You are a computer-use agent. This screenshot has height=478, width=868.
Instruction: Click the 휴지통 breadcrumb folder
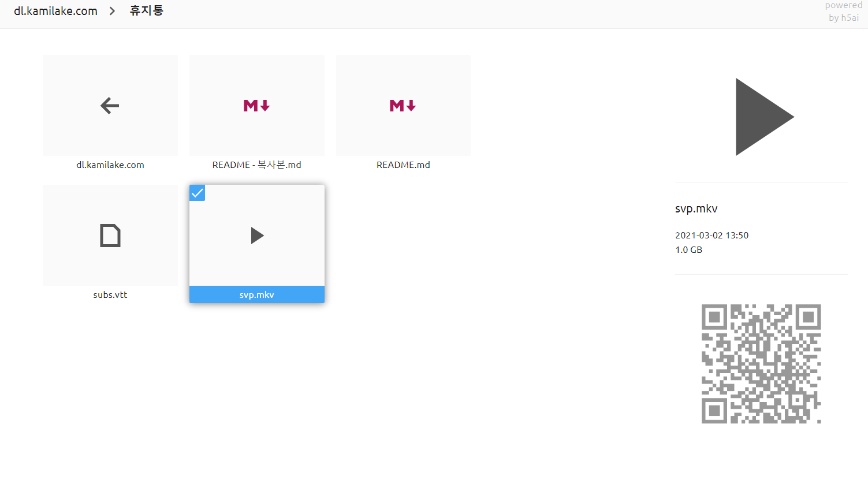(147, 10)
